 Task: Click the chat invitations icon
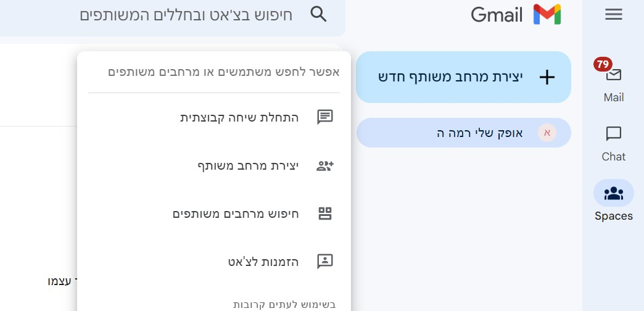324,262
